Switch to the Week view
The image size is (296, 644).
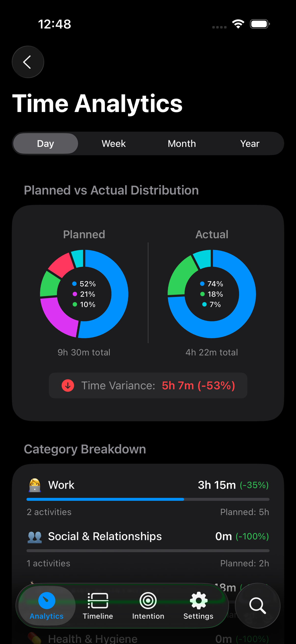point(113,143)
